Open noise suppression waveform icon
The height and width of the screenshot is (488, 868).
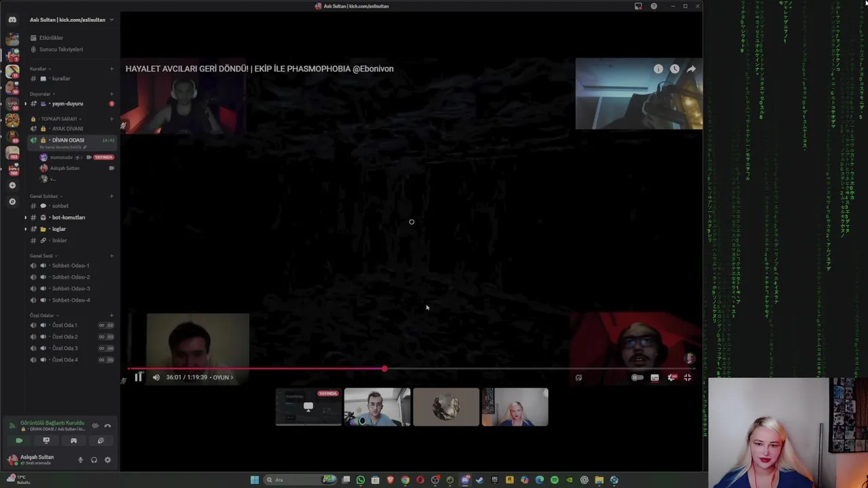click(95, 426)
